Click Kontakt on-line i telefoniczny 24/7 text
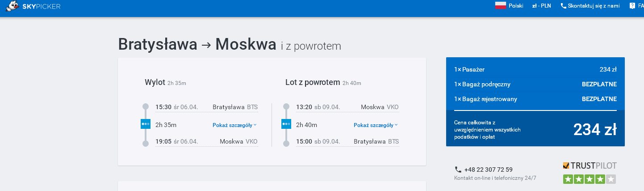 point(495,178)
